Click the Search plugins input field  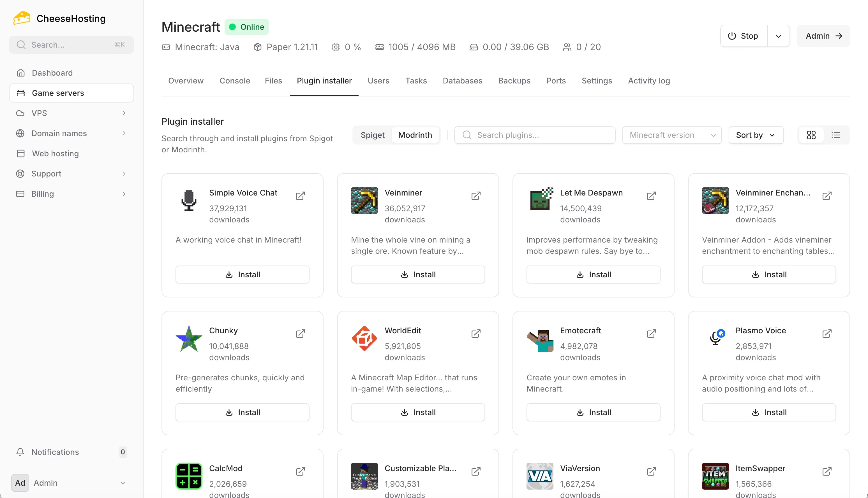coord(535,135)
